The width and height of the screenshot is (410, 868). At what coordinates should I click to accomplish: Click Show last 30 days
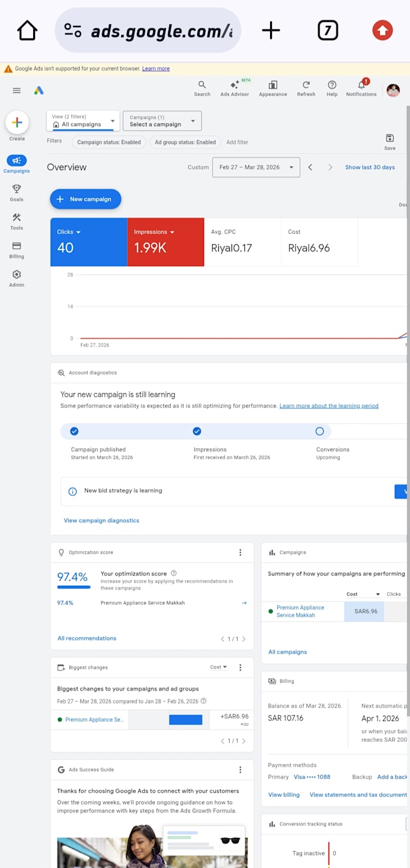[x=370, y=167]
